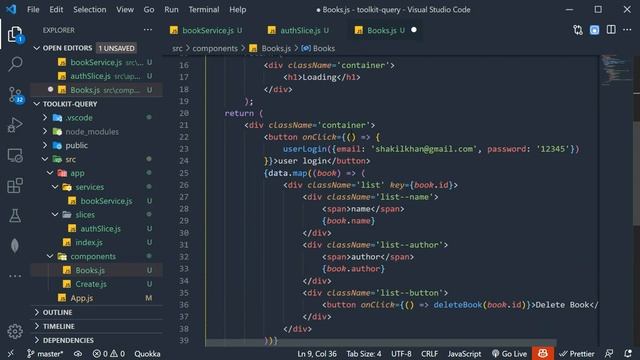Viewport: 640px width, 360px height.
Task: Change the JavaScript language mode
Action: point(464,353)
